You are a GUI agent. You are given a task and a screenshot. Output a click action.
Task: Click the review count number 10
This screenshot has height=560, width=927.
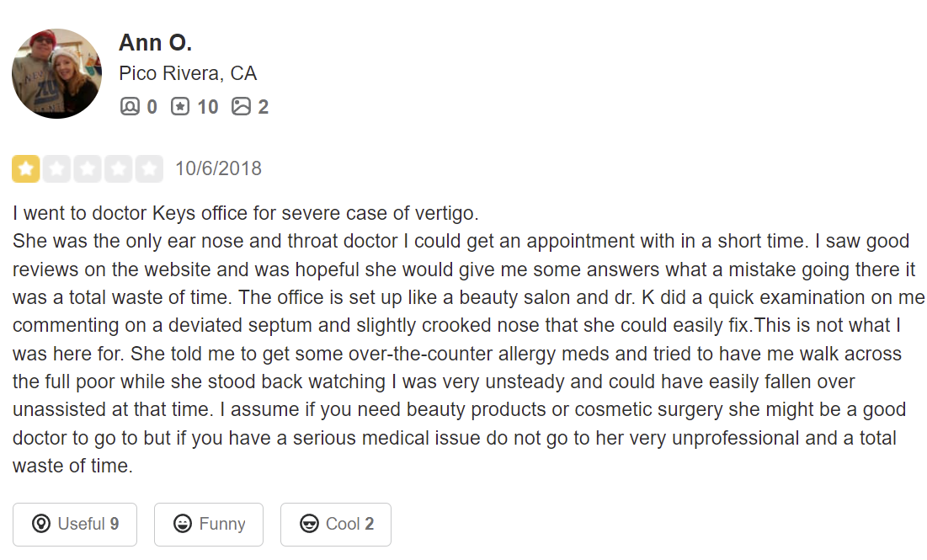tap(207, 107)
